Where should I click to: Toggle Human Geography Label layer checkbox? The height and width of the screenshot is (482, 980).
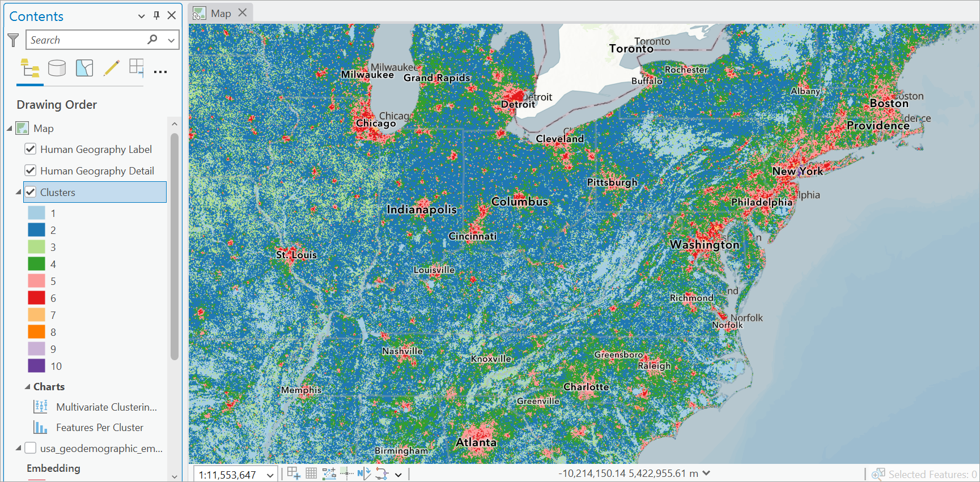pos(31,149)
